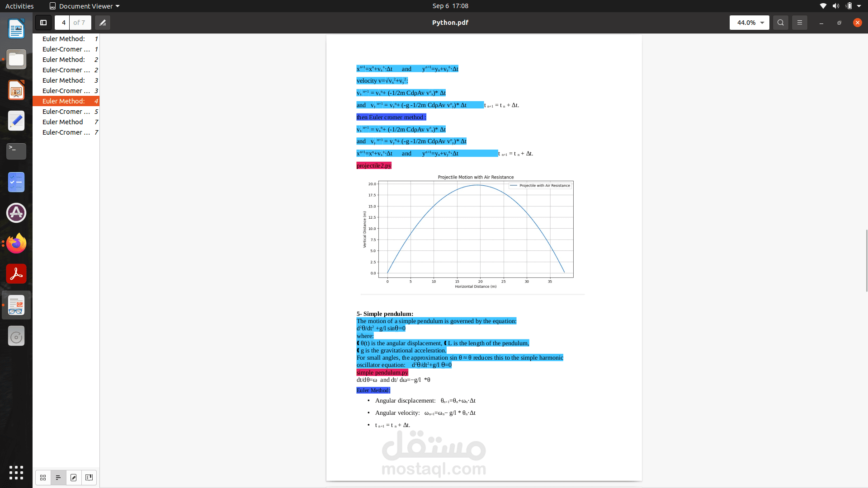
Task: Open Document Viewer app menu
Action: [x=85, y=6]
